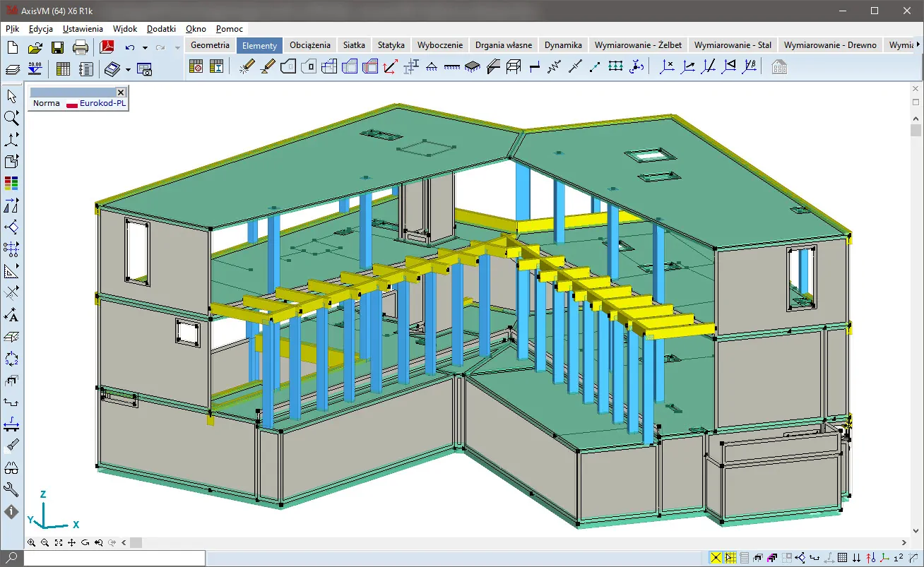924x567 pixels.
Task: Toggle the first yellow highlighted status bar button
Action: point(716,558)
